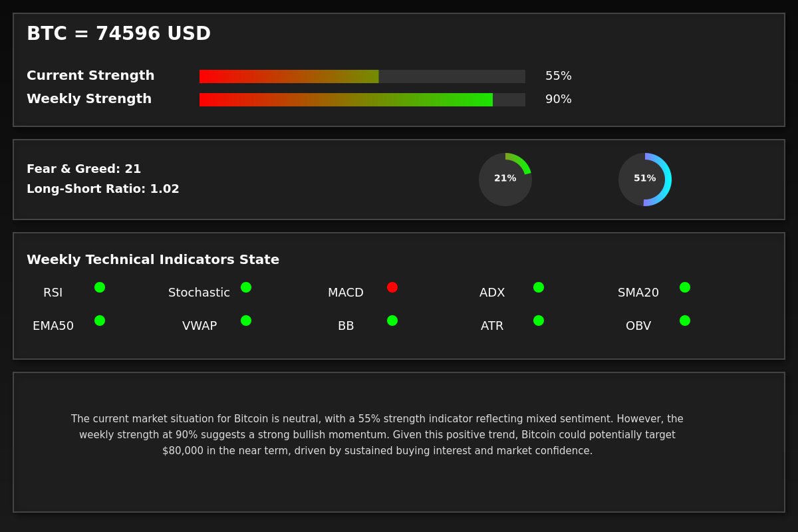Click the SMA20 green status dot

coord(685,287)
